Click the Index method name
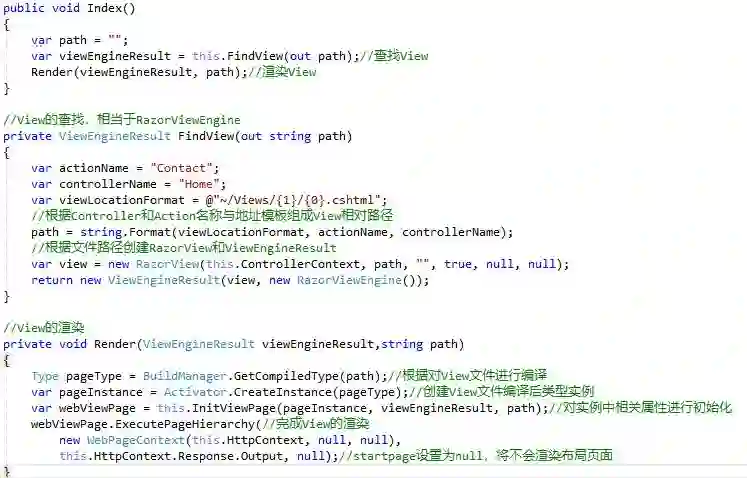 point(106,8)
